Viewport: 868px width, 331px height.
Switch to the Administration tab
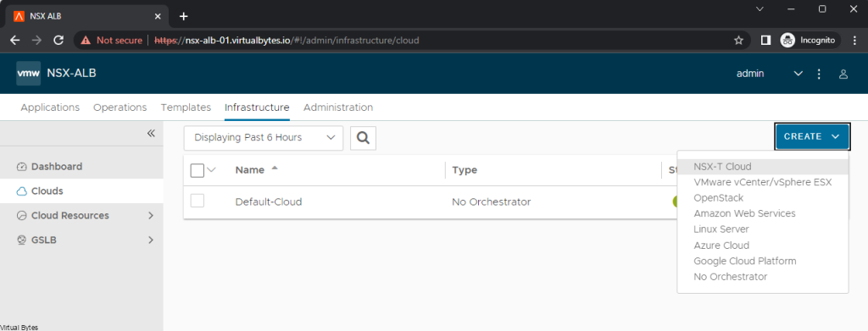[x=338, y=108]
